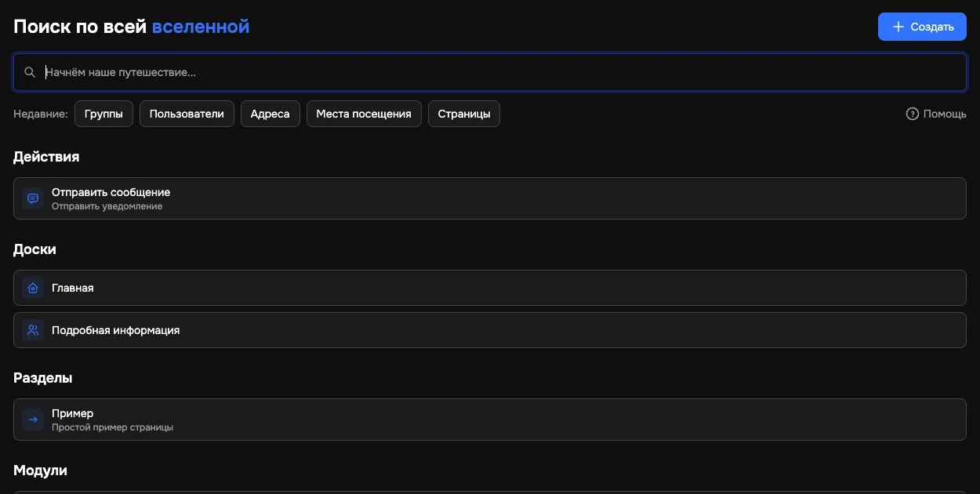Image resolution: width=980 pixels, height=494 pixels.
Task: Click the question mark help icon
Action: tap(912, 114)
